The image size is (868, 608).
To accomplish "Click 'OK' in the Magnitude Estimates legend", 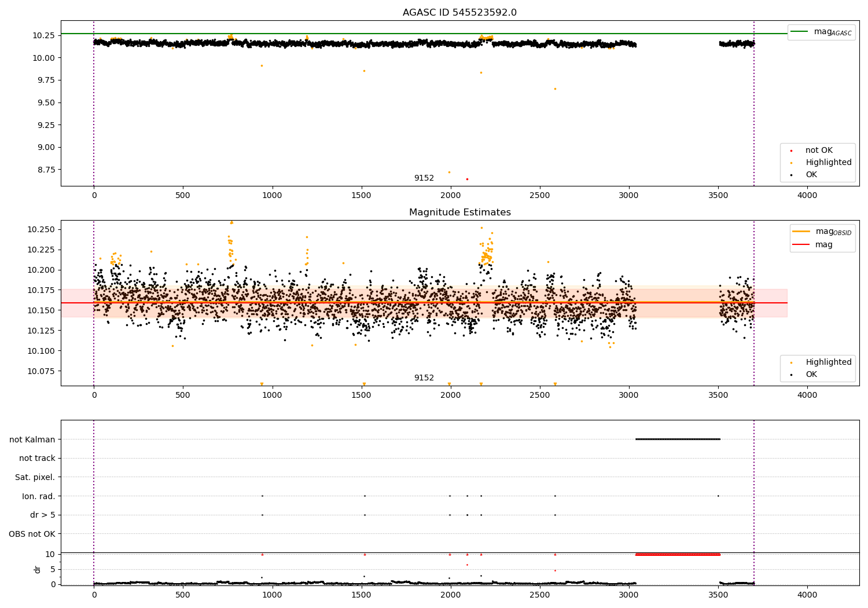I will [x=811, y=375].
